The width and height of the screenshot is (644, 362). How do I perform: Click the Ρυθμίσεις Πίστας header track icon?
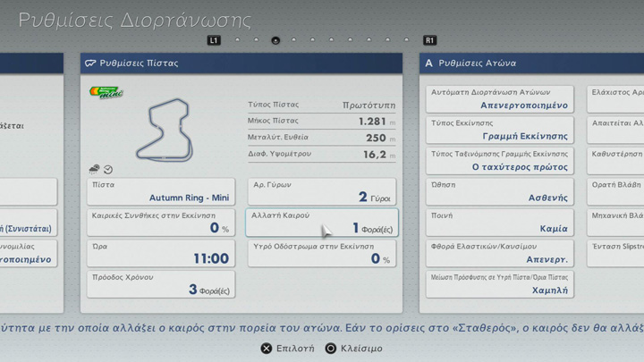pos(90,63)
